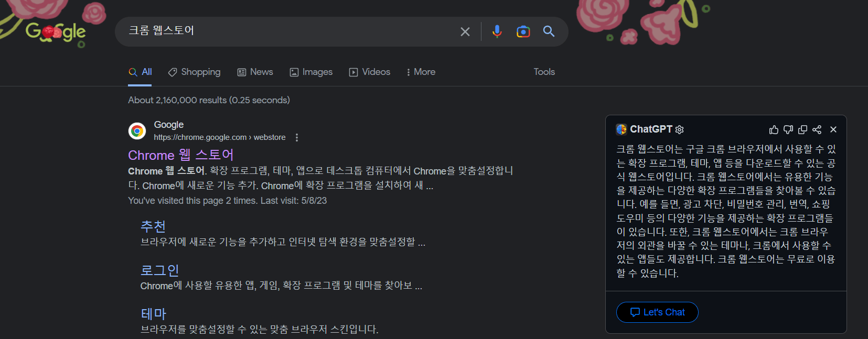Viewport: 868px width, 339px height.
Task: Click the Chrome favicon beside the Google result
Action: (x=137, y=130)
